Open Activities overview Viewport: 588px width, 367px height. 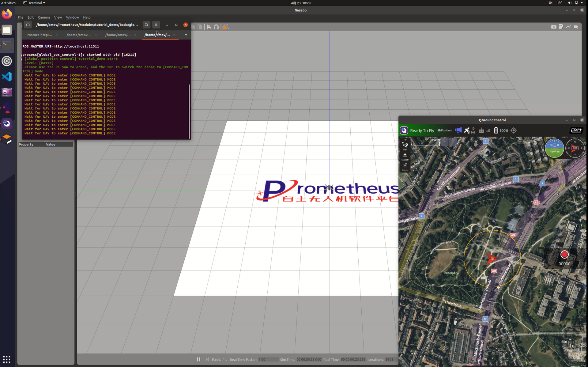click(x=8, y=3)
